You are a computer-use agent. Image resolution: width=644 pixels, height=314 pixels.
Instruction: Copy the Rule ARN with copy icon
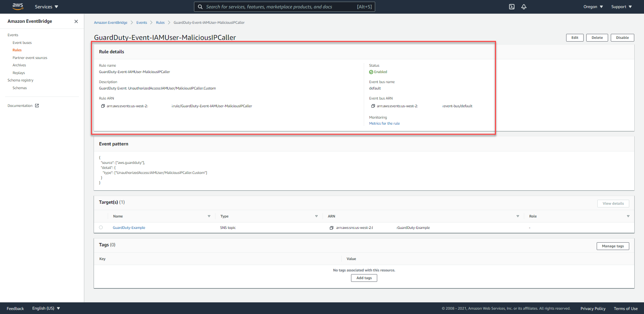pos(103,106)
